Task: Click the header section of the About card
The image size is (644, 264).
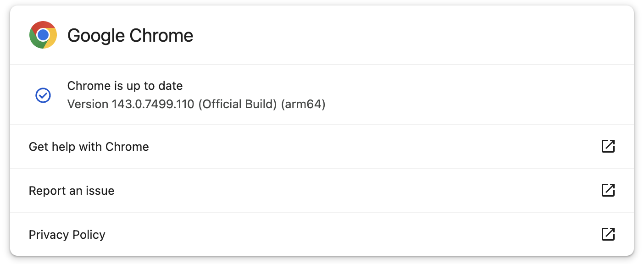Action: pyautogui.click(x=321, y=35)
